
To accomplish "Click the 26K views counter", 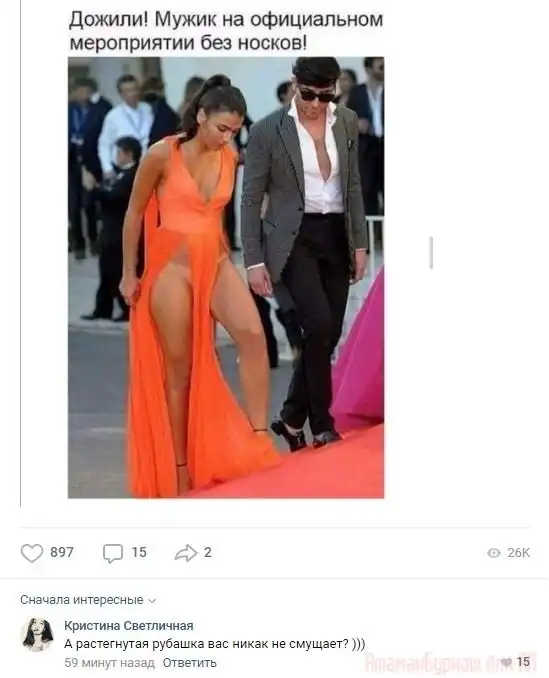I will point(518,553).
